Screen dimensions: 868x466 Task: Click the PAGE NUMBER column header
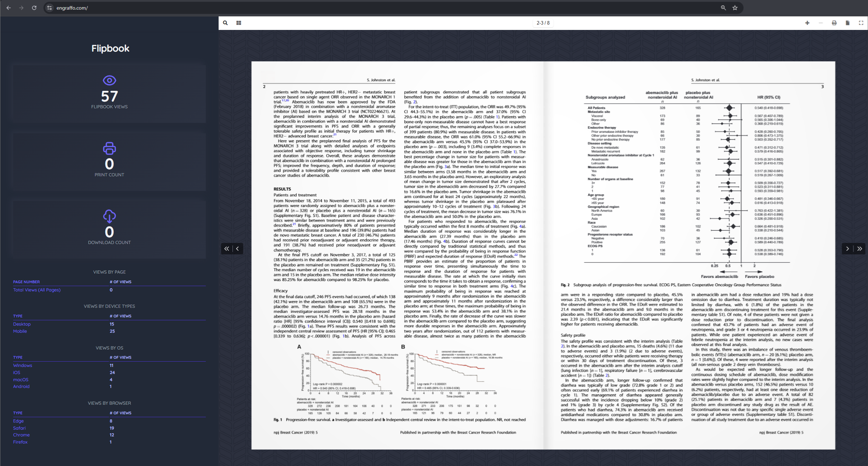[26, 282]
